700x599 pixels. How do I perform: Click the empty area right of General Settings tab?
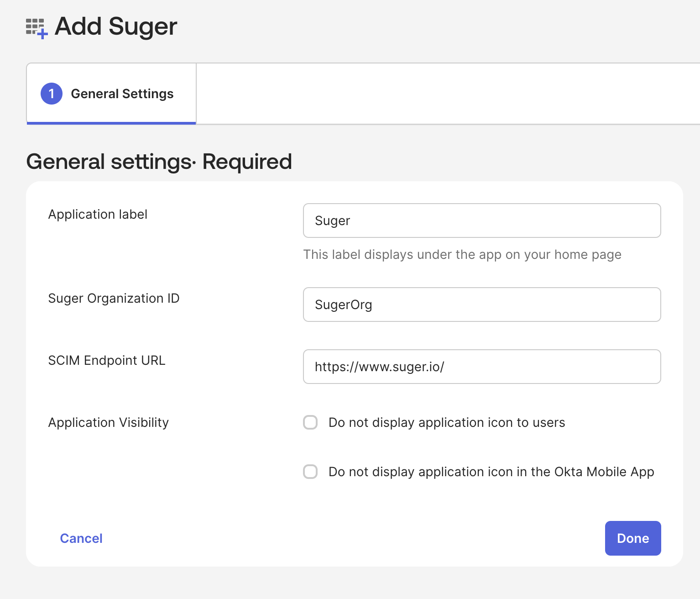[x=447, y=94]
